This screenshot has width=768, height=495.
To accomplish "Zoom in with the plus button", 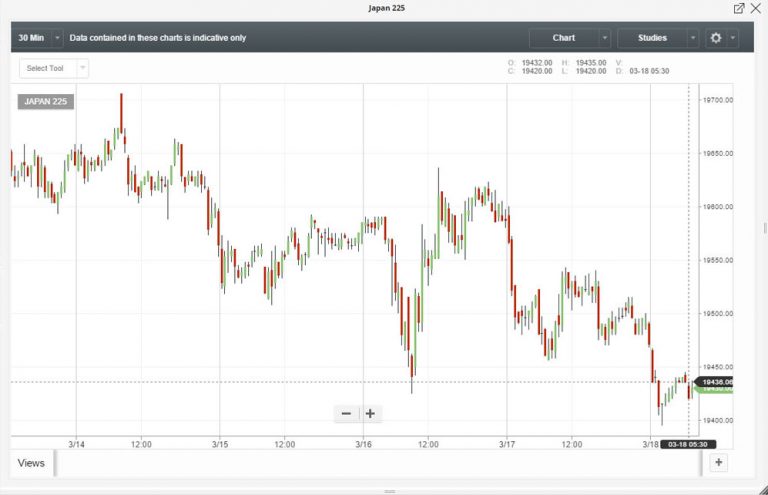I will 370,414.
